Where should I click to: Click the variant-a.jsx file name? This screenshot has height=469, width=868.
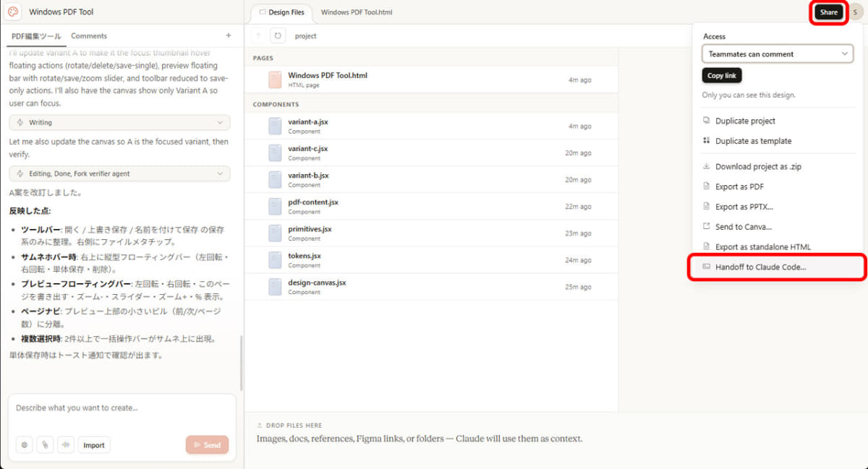(x=308, y=122)
